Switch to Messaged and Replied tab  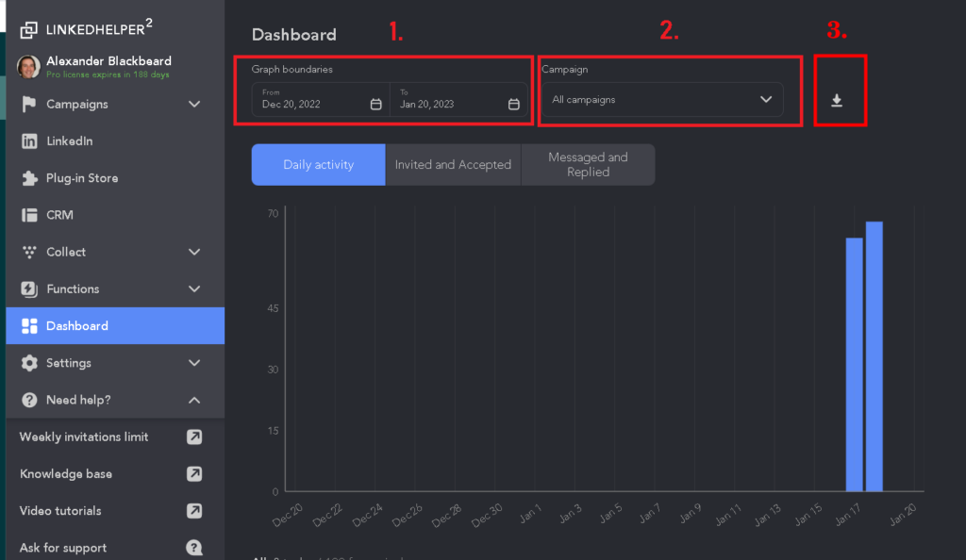pyautogui.click(x=588, y=165)
